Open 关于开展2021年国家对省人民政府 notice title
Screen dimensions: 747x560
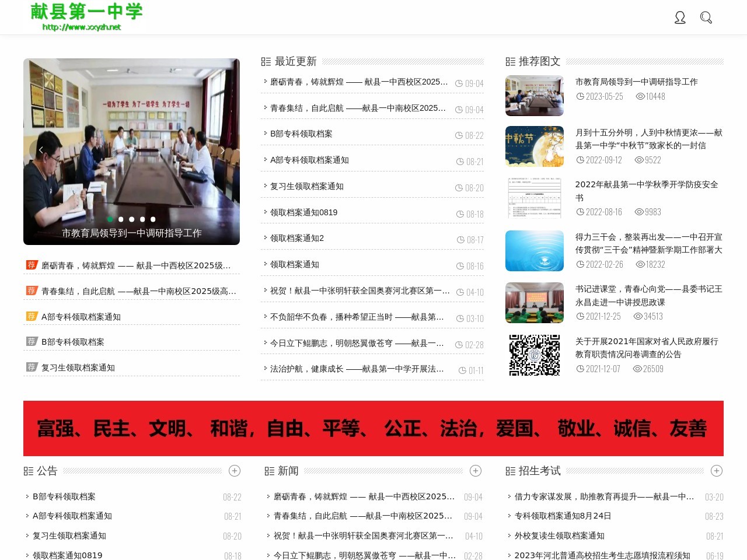(x=647, y=348)
